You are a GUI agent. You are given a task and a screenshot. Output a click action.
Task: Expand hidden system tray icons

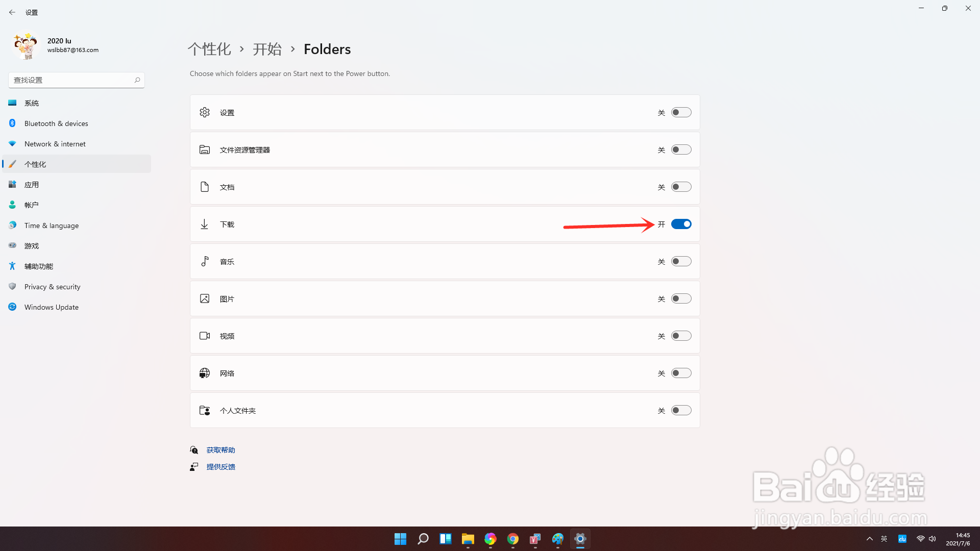pos(870,539)
